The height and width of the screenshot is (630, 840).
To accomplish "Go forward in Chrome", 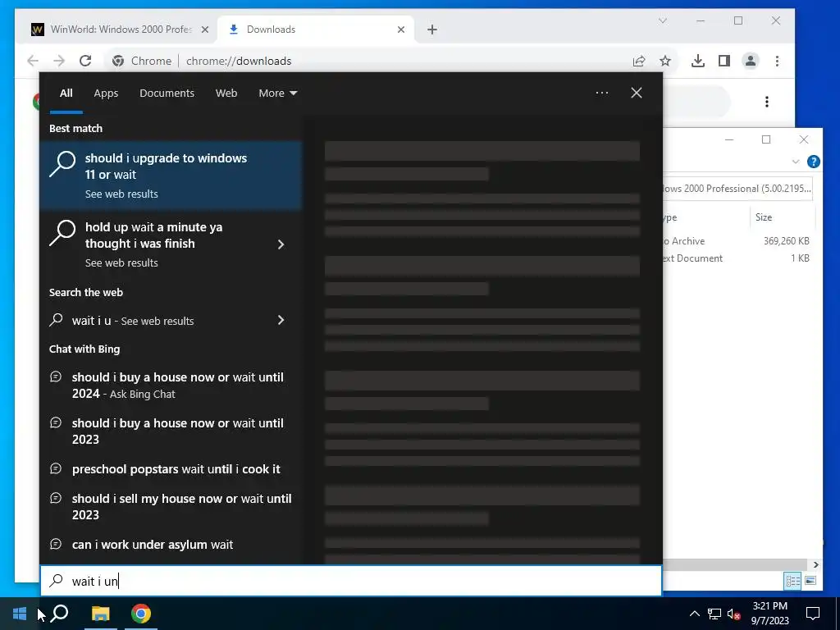I will pos(59,61).
